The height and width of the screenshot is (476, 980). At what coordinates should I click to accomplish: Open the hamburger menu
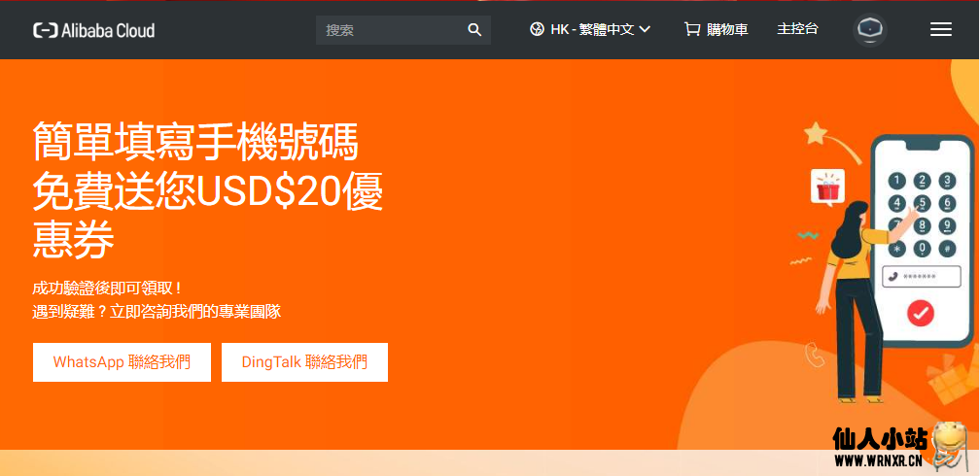point(941,29)
